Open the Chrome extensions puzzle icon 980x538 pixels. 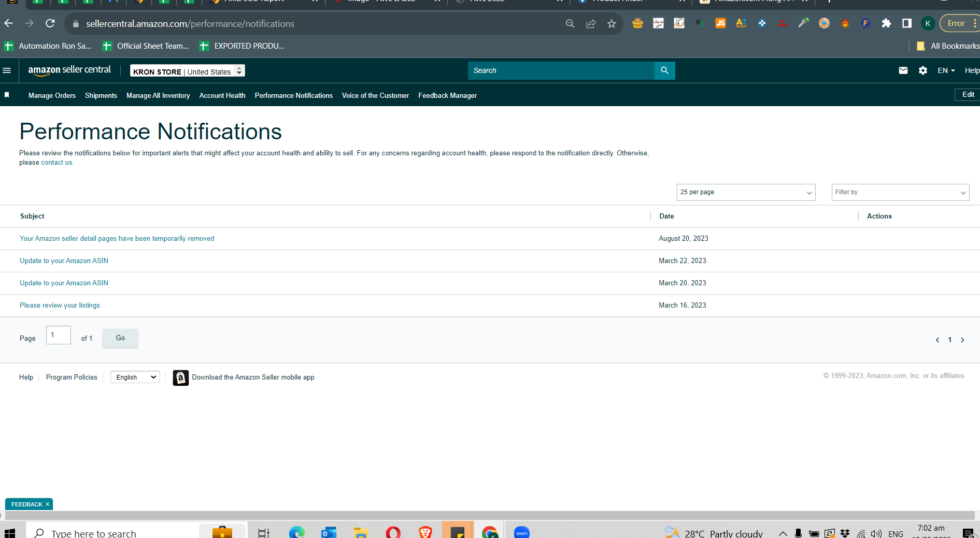pyautogui.click(x=886, y=23)
